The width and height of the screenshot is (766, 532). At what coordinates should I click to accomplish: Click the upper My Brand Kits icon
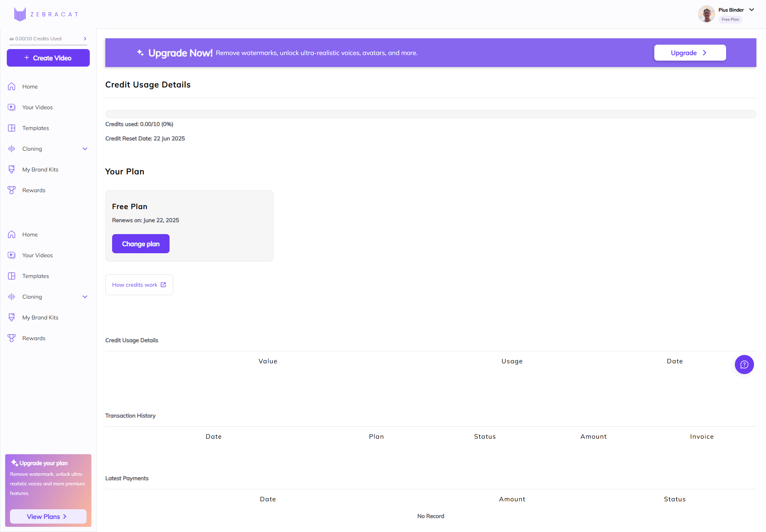[x=12, y=169]
